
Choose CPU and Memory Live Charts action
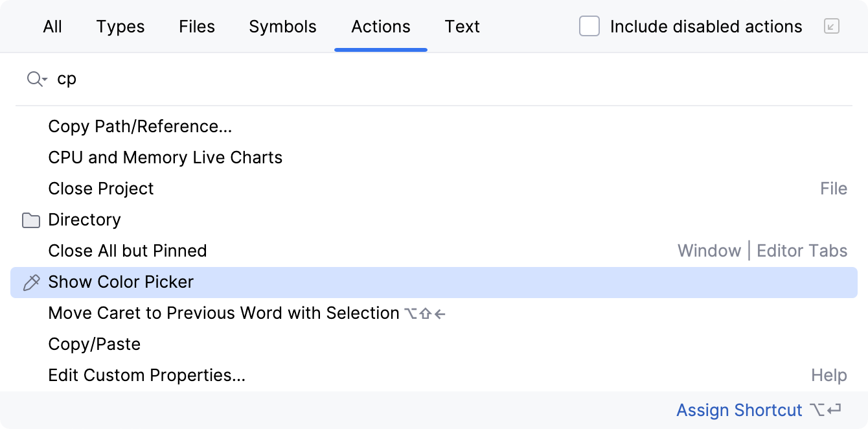click(165, 157)
